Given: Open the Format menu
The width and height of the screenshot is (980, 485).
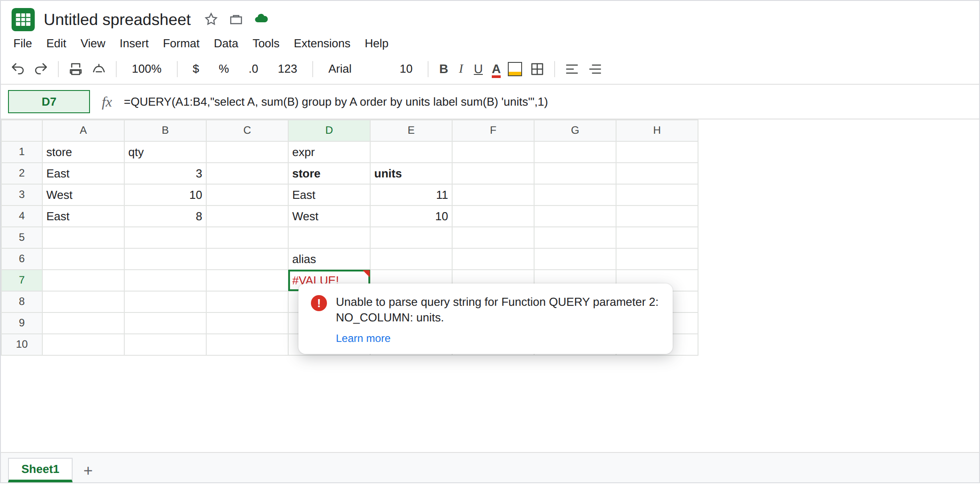Looking at the screenshot, I should (181, 43).
